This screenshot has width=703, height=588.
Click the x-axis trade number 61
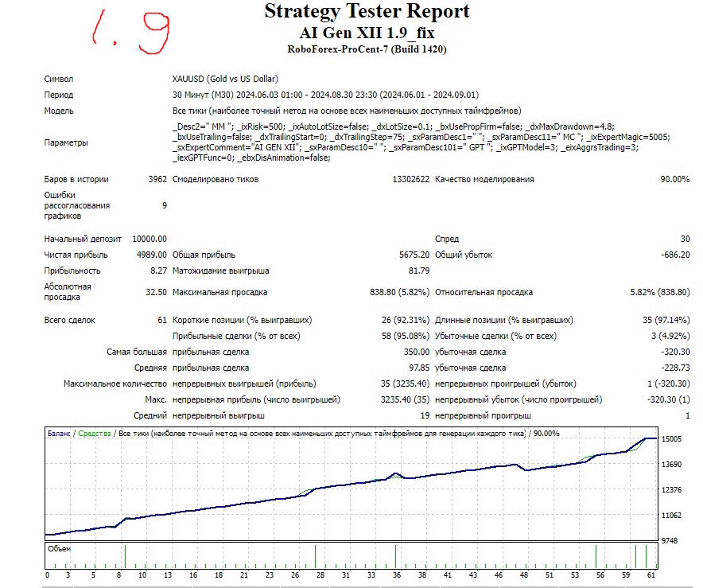click(651, 575)
